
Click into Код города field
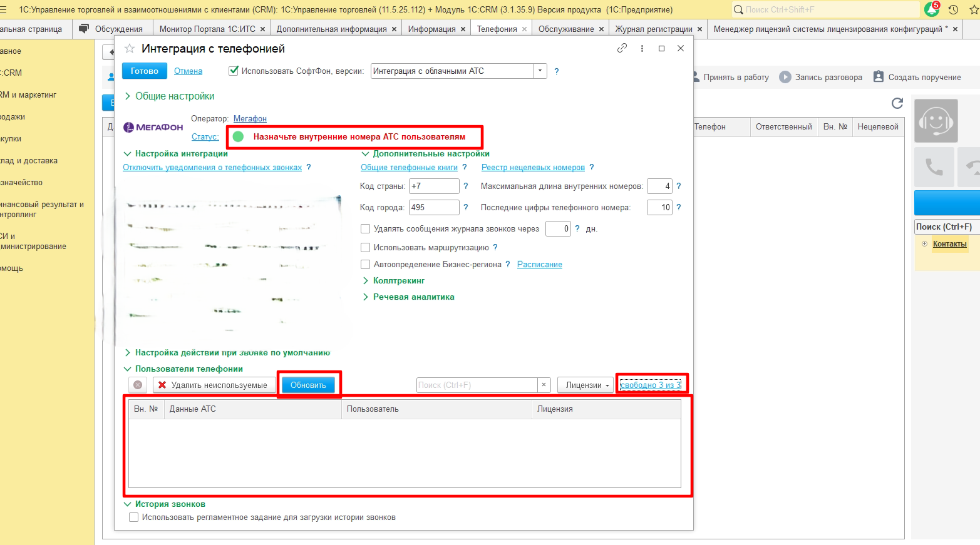click(x=434, y=207)
